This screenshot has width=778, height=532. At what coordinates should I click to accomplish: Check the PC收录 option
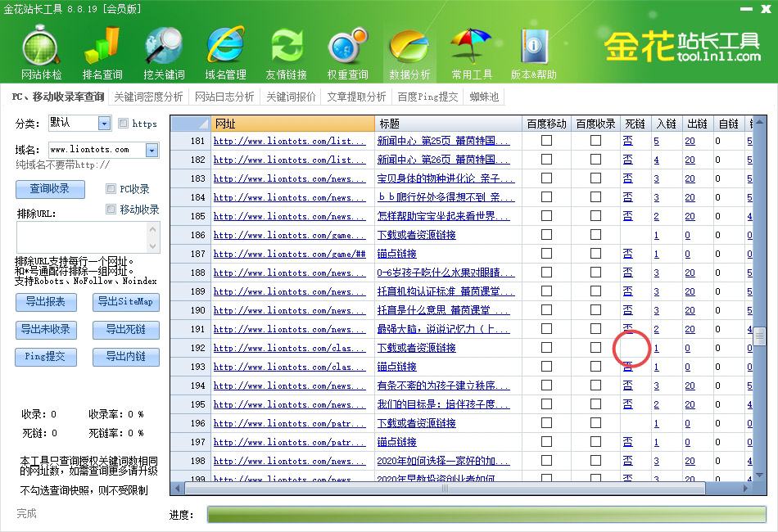pos(111,188)
